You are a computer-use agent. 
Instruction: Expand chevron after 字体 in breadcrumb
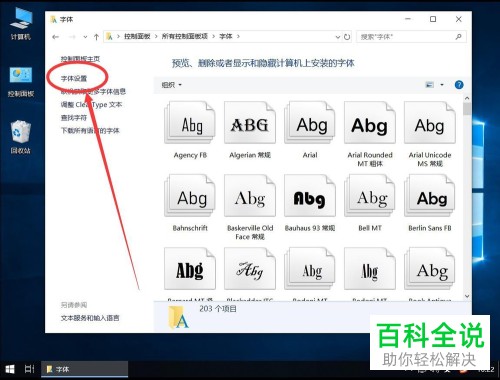click(238, 36)
